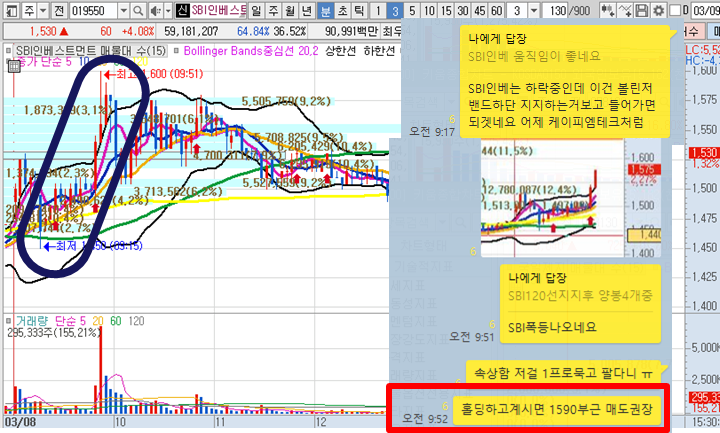Select highlighted 3-minute interval button

click(x=395, y=10)
